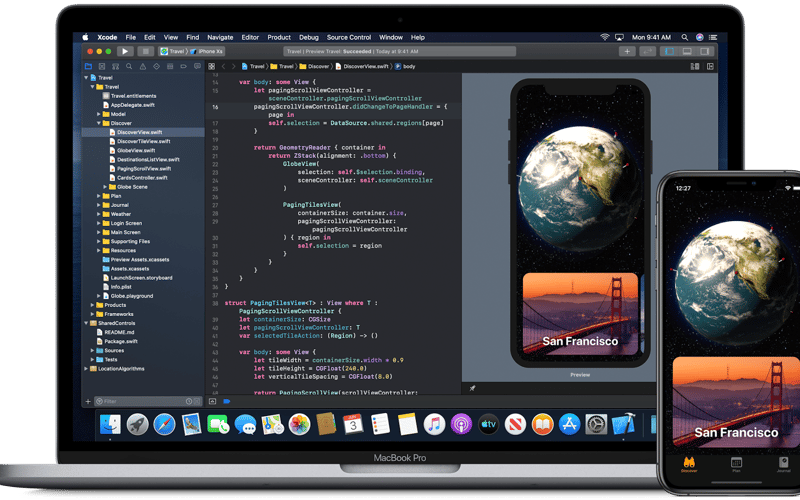
Task: Click the build status activity bar
Action: tap(399, 52)
